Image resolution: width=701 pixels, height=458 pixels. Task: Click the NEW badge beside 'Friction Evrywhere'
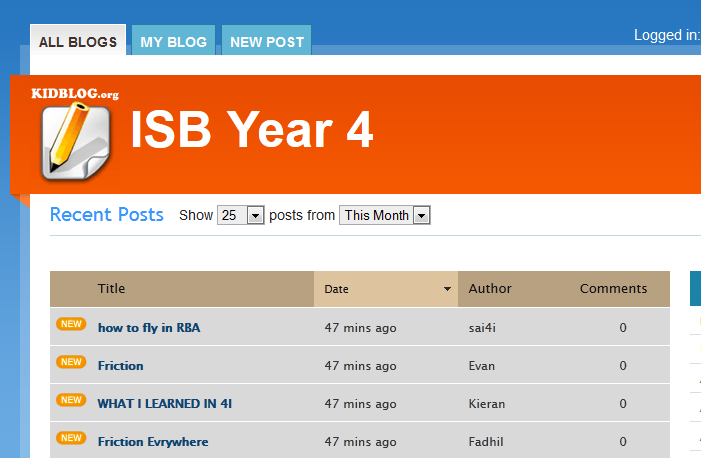(x=71, y=438)
